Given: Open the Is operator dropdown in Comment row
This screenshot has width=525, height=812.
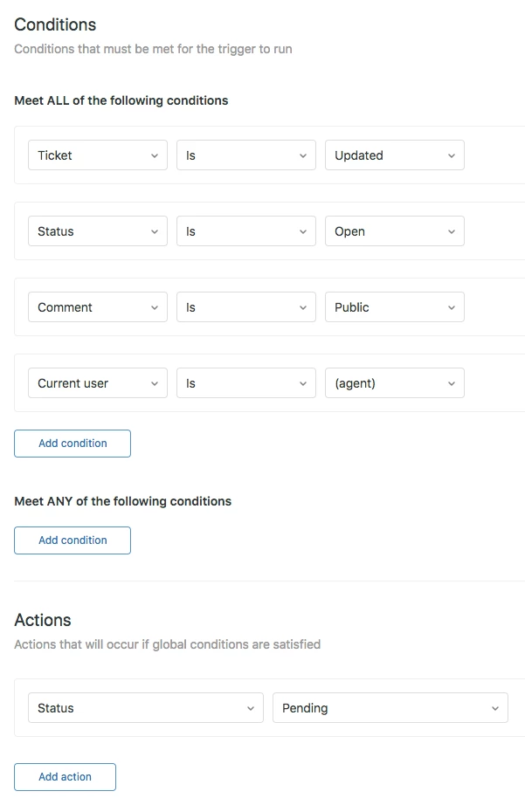Looking at the screenshot, I should pyautogui.click(x=245, y=307).
